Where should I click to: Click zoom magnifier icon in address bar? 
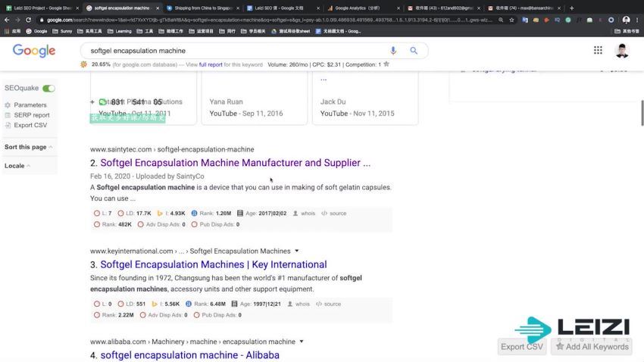tap(501, 20)
